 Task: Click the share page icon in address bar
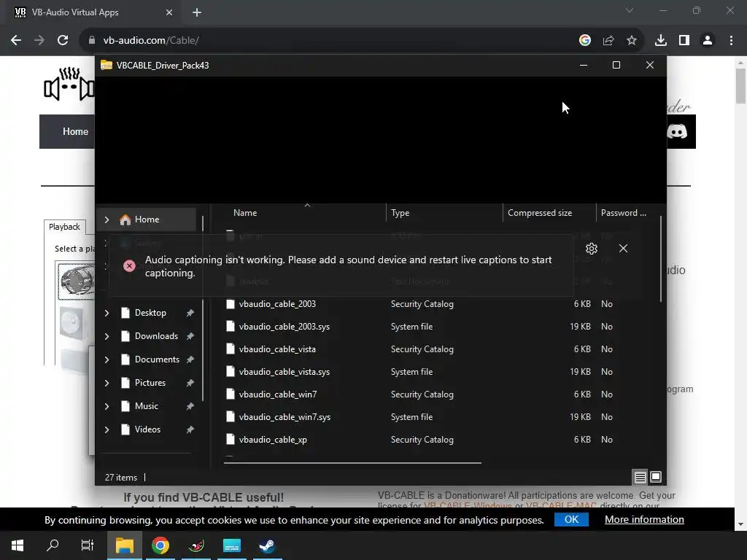[608, 41]
